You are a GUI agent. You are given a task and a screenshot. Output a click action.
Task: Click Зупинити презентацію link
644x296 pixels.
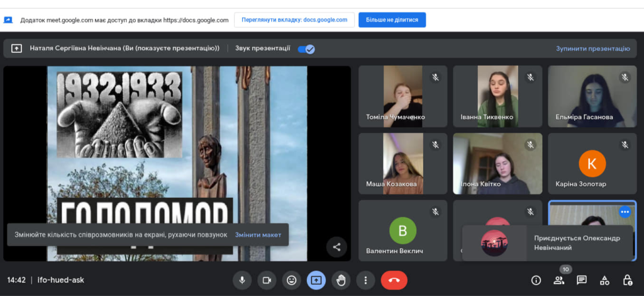click(592, 48)
